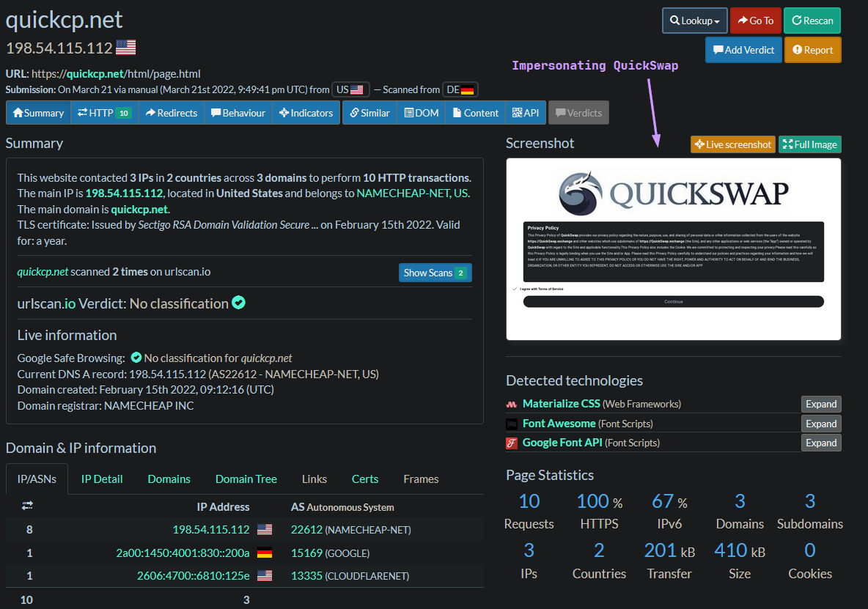Click the US submission country badge
This screenshot has height=609, width=868.
click(x=350, y=89)
